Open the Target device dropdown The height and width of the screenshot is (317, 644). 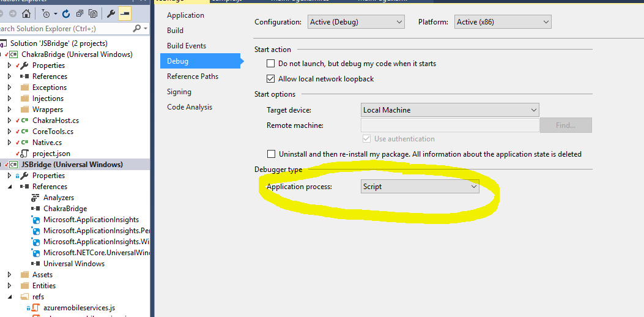click(450, 110)
